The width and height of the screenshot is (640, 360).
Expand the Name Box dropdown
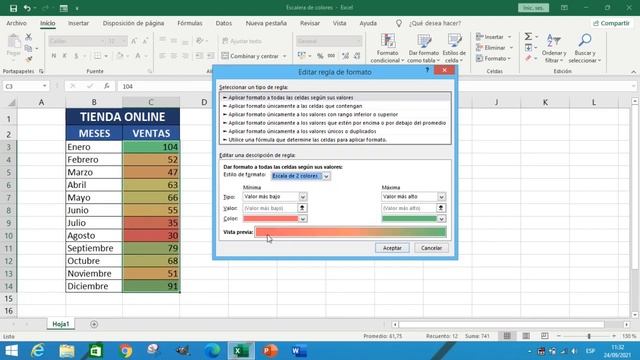pos(44,86)
